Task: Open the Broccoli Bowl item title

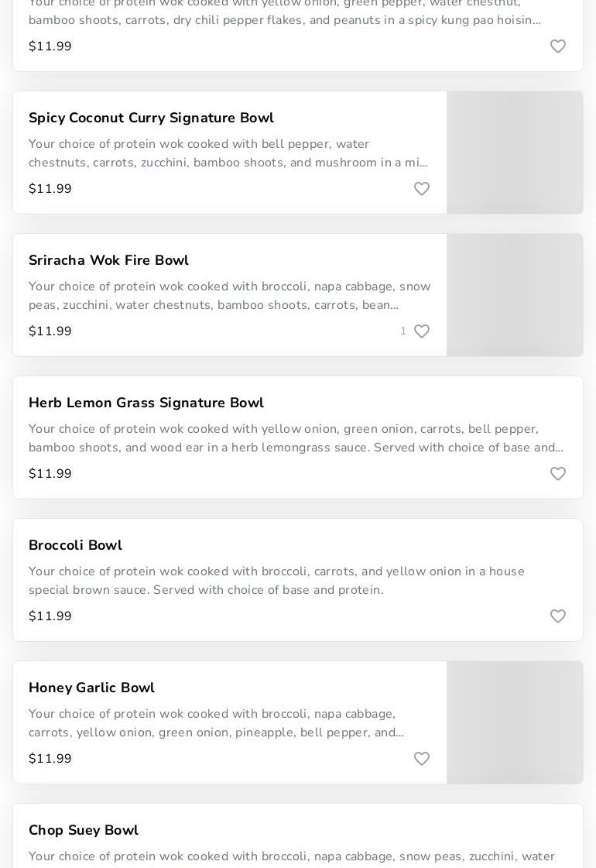Action: (75, 545)
